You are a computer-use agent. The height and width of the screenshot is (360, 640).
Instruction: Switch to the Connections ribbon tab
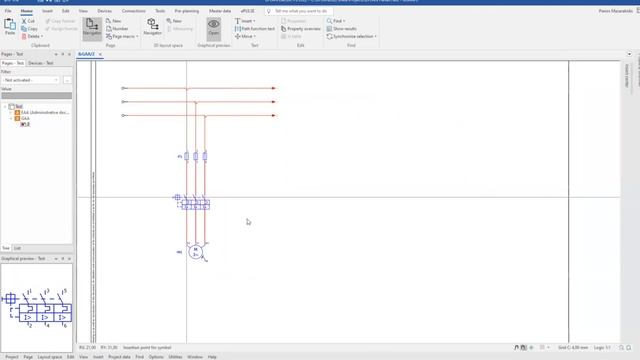tap(133, 11)
